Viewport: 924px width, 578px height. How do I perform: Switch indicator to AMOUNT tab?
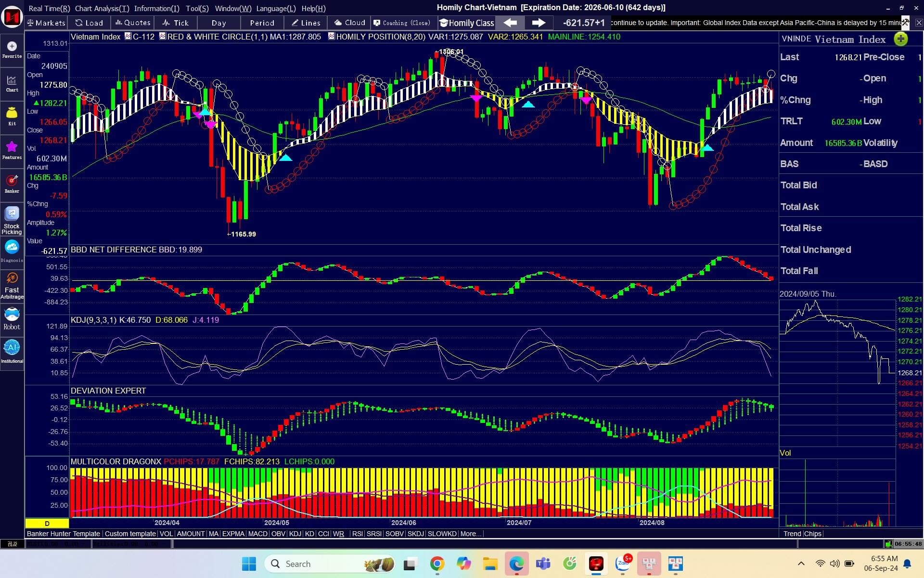click(x=191, y=534)
